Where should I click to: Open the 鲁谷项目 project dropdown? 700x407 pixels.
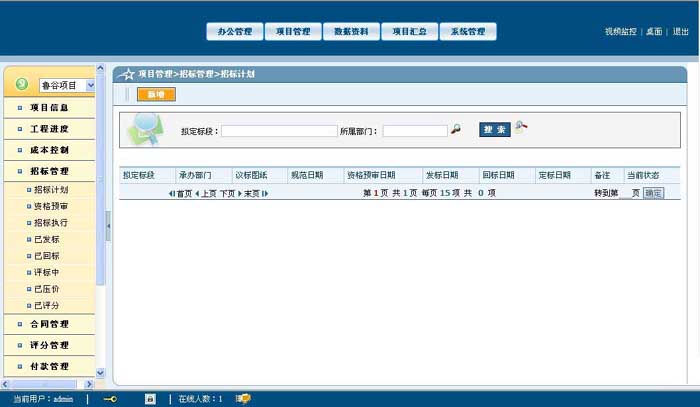(x=90, y=86)
